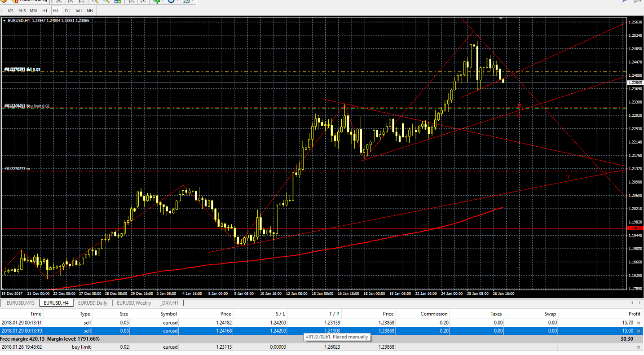The width and height of the screenshot is (644, 355).
Task: Click open price 1.24182 in first order
Action: pyautogui.click(x=223, y=323)
